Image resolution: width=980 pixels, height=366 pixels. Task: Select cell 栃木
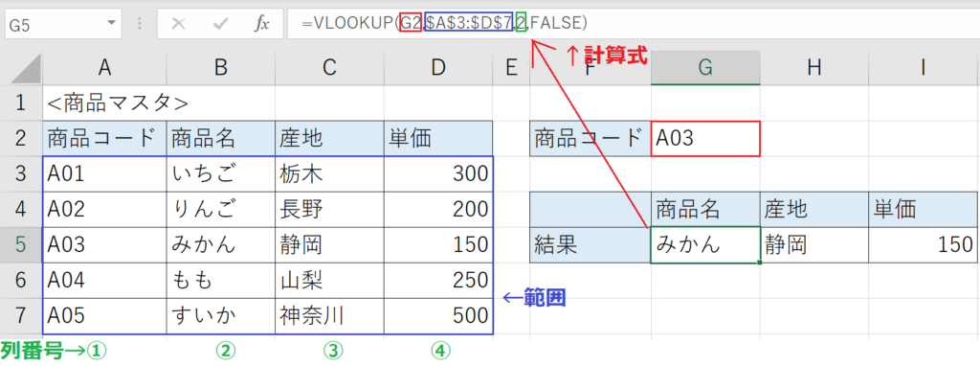coord(329,174)
